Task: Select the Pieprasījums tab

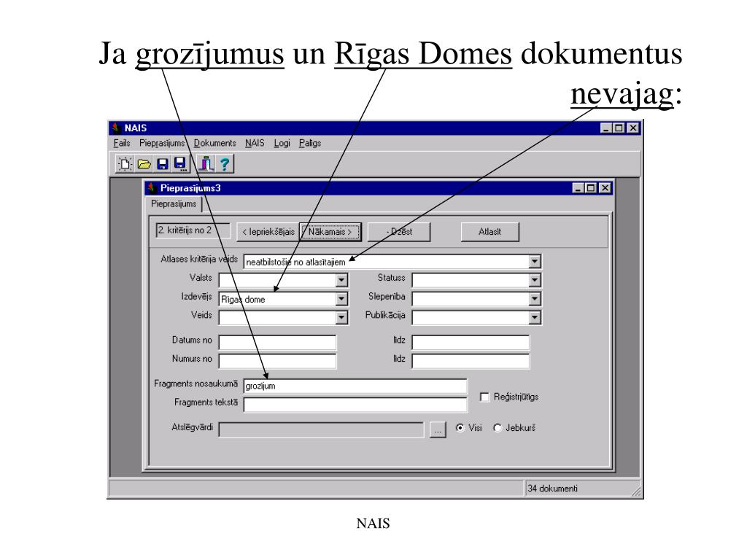Action: [174, 204]
